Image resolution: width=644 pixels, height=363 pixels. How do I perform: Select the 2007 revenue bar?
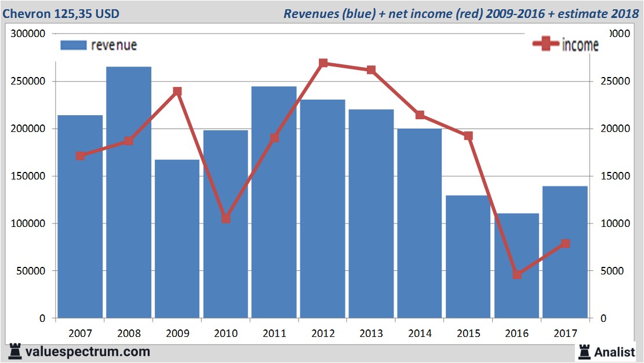80,217
